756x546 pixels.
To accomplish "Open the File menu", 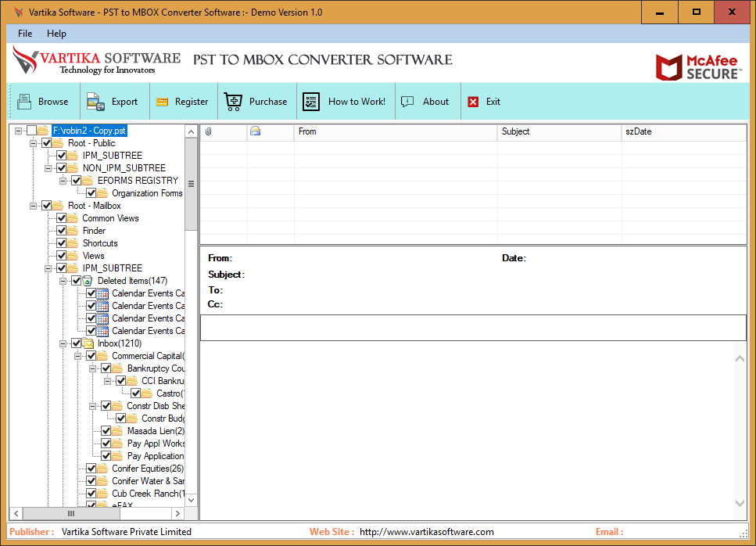I will point(25,34).
